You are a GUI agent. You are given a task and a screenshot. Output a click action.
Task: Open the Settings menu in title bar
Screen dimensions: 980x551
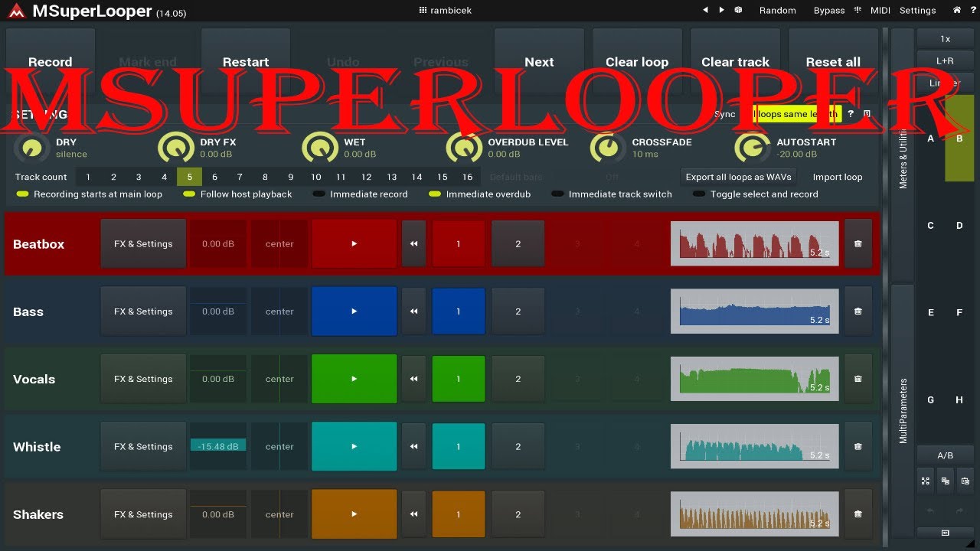[917, 11]
